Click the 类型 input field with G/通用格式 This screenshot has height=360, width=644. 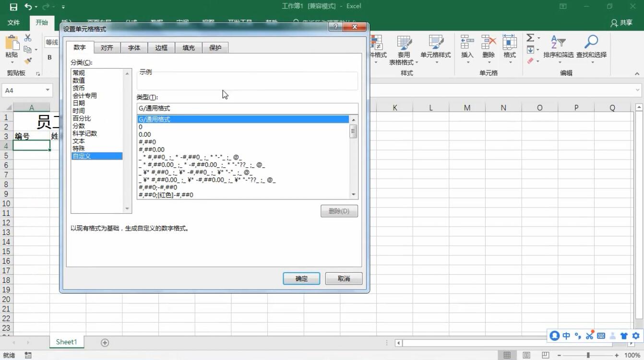[247, 108]
